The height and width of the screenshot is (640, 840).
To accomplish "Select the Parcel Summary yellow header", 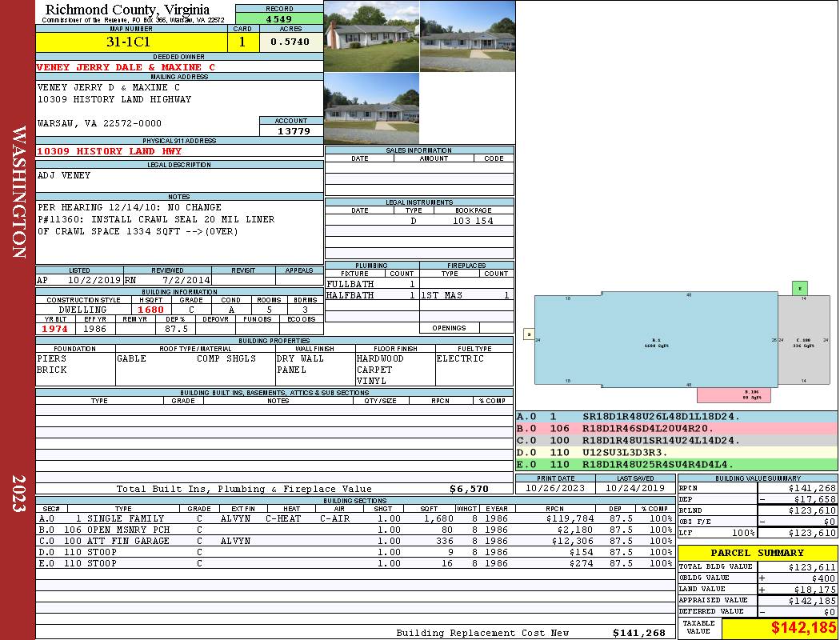I will pos(757,553).
